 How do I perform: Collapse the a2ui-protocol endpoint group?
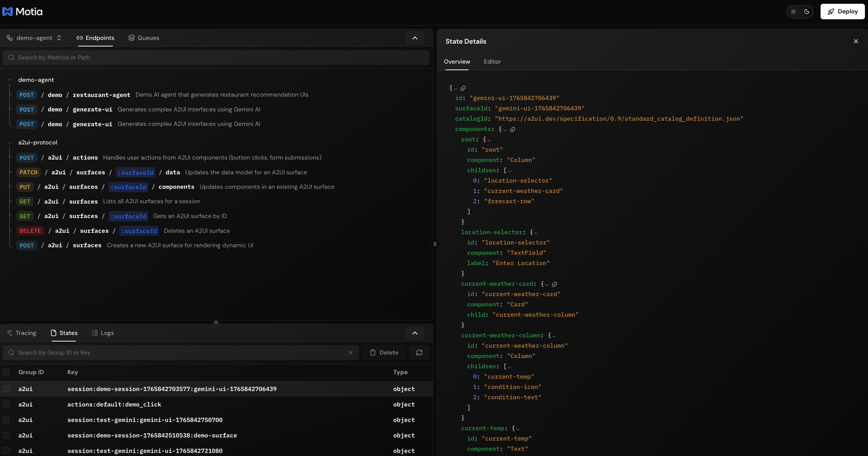click(x=10, y=142)
